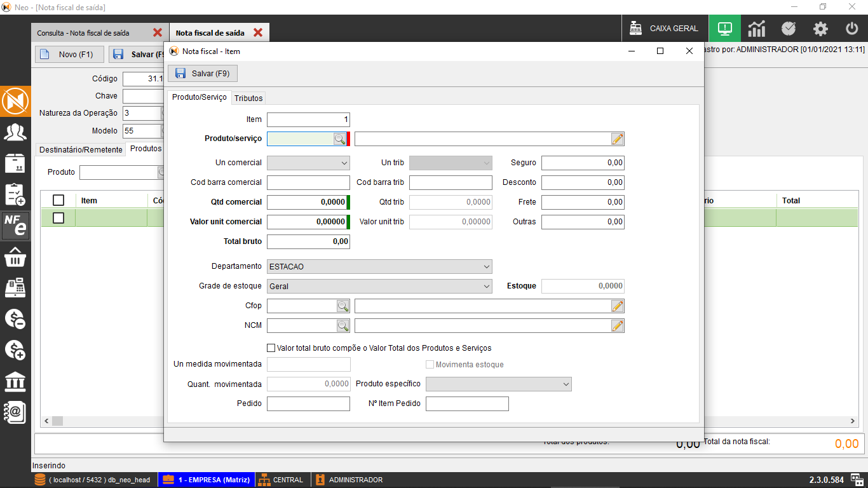This screenshot has width=868, height=488.
Task: Click the Total column header
Action: [x=817, y=200]
